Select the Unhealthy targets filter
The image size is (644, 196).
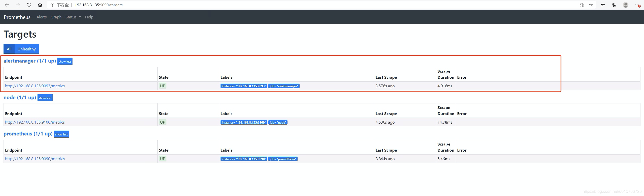click(x=27, y=49)
